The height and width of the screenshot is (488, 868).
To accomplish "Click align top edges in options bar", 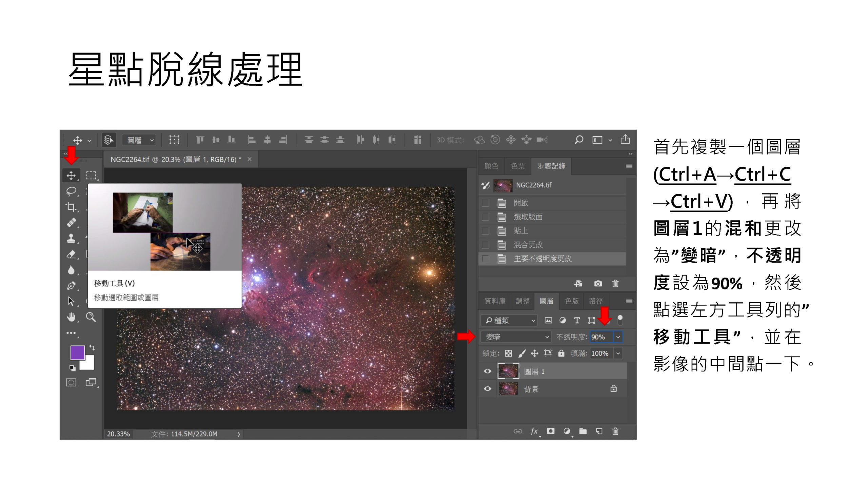I will (x=200, y=140).
